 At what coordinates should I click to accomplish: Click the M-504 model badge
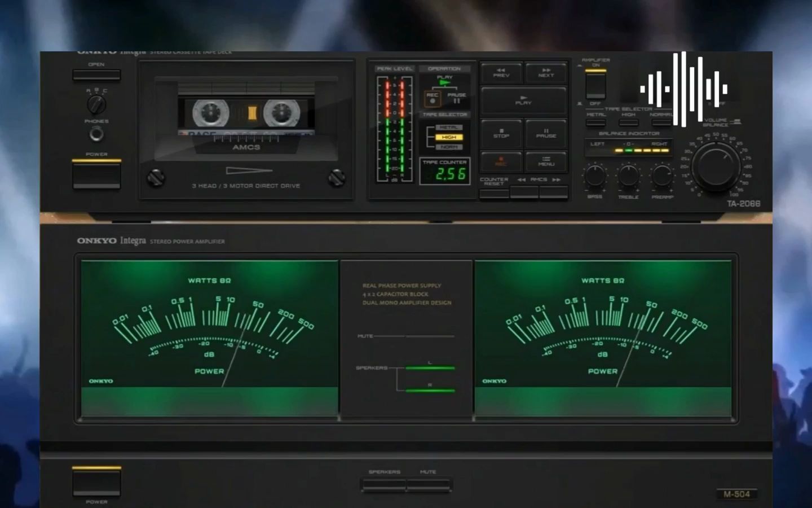[x=737, y=494]
